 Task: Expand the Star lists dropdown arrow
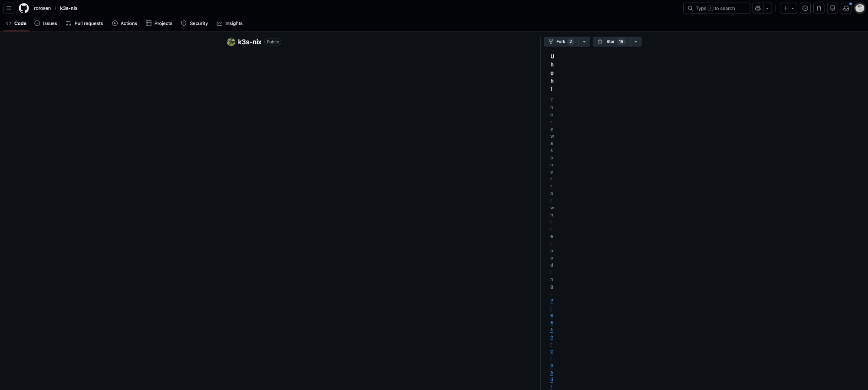coord(636,42)
